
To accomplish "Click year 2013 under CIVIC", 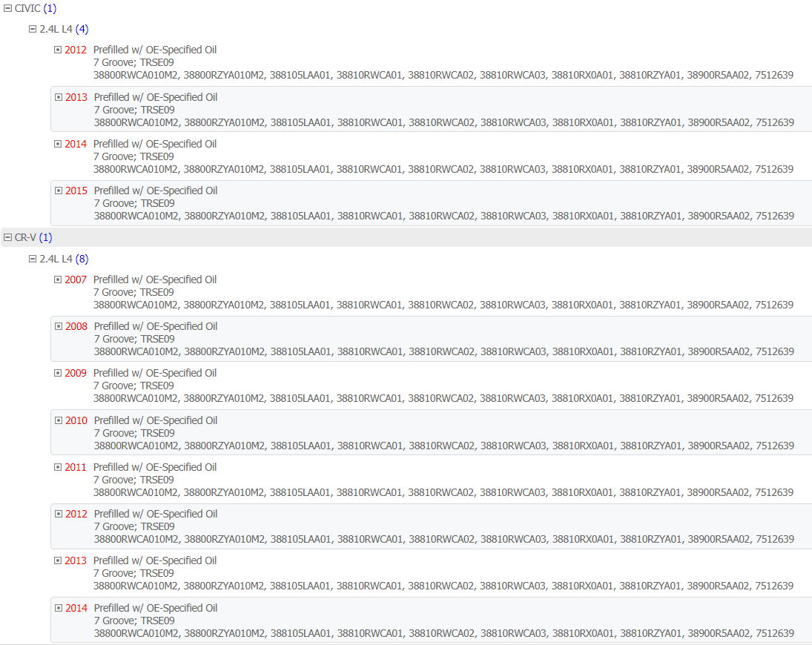I will 76,97.
